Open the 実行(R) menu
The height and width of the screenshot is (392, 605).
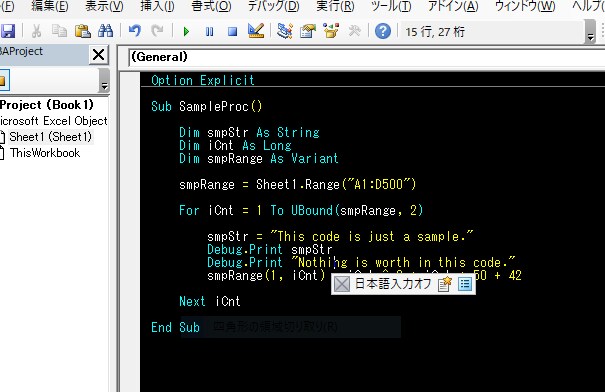(x=335, y=6)
